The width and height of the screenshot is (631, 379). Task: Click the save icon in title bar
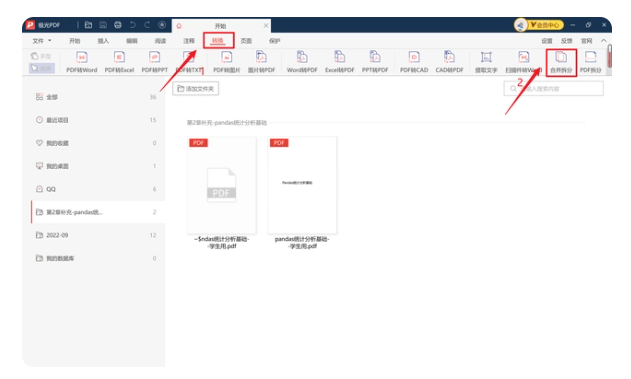(x=103, y=25)
